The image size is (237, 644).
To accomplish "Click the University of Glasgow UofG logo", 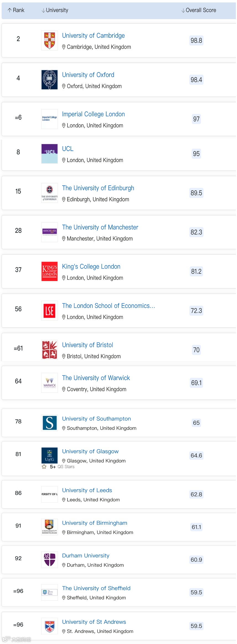I will click(50, 455).
